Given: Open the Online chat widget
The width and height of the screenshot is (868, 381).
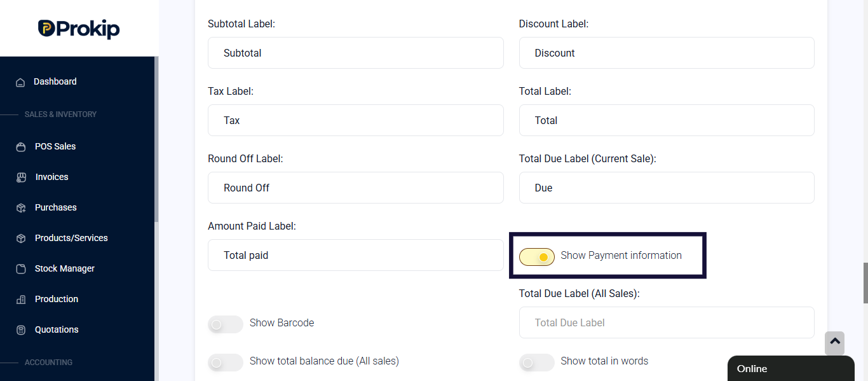Looking at the screenshot, I should click(790, 368).
